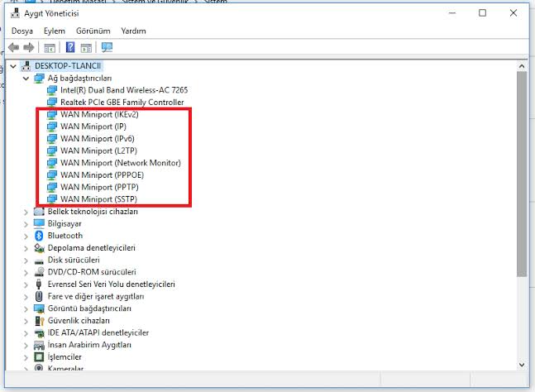The image size is (535, 392).
Task: Collapse the Ağ bağdaştırıcıları category
Action: tap(26, 79)
